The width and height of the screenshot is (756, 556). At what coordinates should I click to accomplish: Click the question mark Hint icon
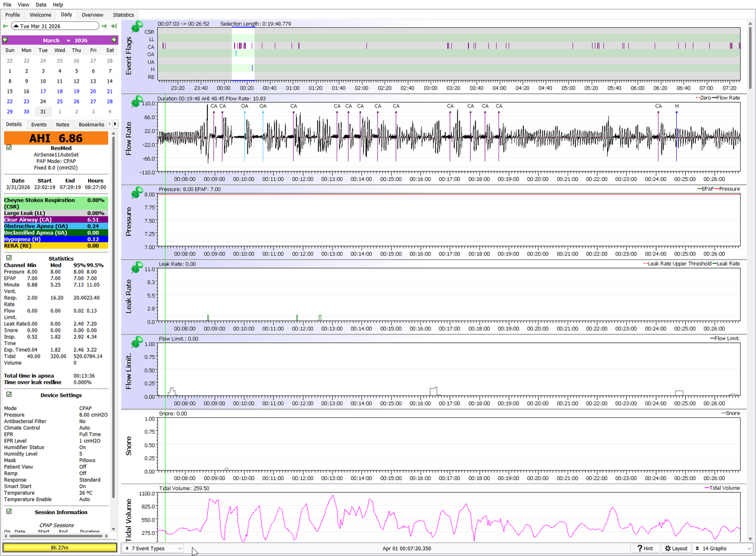[638, 548]
